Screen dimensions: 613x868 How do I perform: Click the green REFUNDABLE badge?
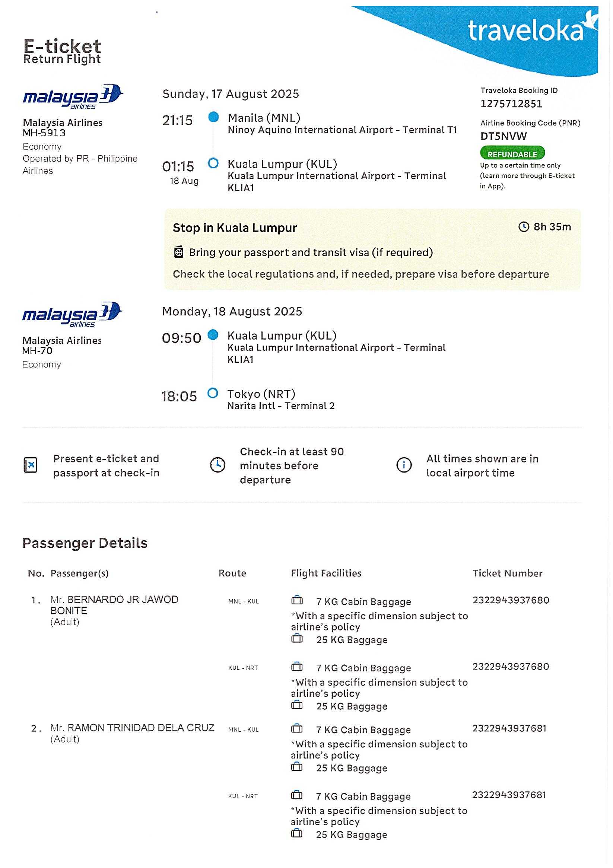[x=512, y=154]
